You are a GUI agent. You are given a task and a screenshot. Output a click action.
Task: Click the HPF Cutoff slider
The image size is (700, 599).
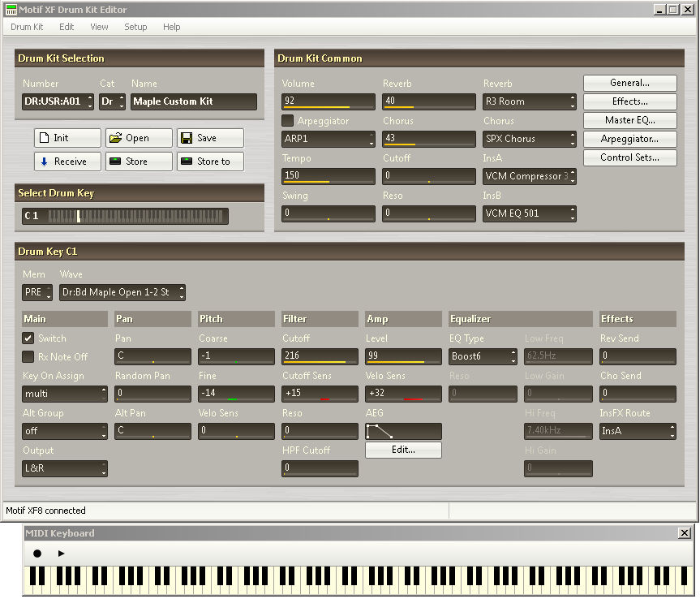click(x=320, y=468)
